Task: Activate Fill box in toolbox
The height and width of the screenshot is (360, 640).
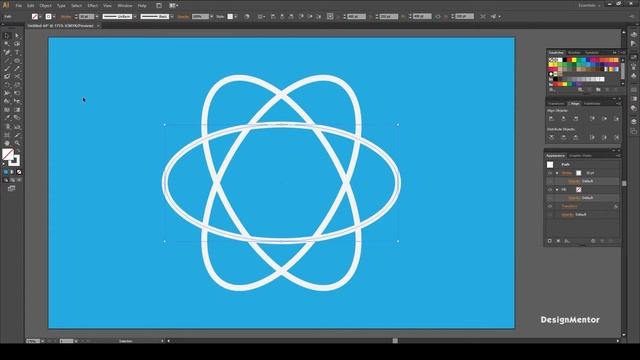Action: click(x=7, y=154)
